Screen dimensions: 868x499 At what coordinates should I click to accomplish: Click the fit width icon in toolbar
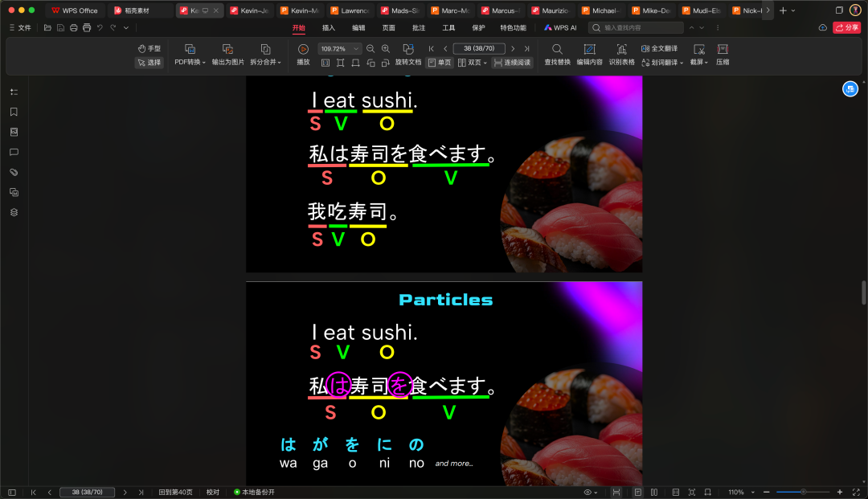coord(355,63)
